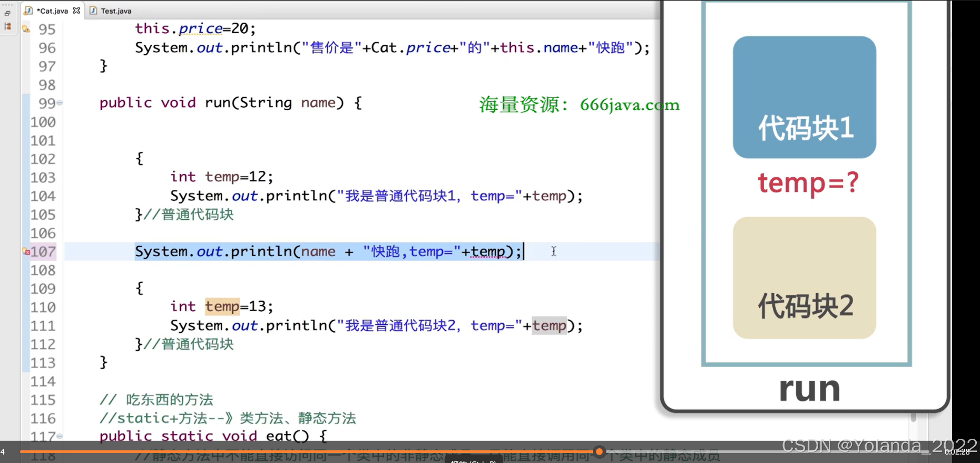Click the comment '//普通代码块' on line 112
980x463 pixels.
(x=189, y=344)
